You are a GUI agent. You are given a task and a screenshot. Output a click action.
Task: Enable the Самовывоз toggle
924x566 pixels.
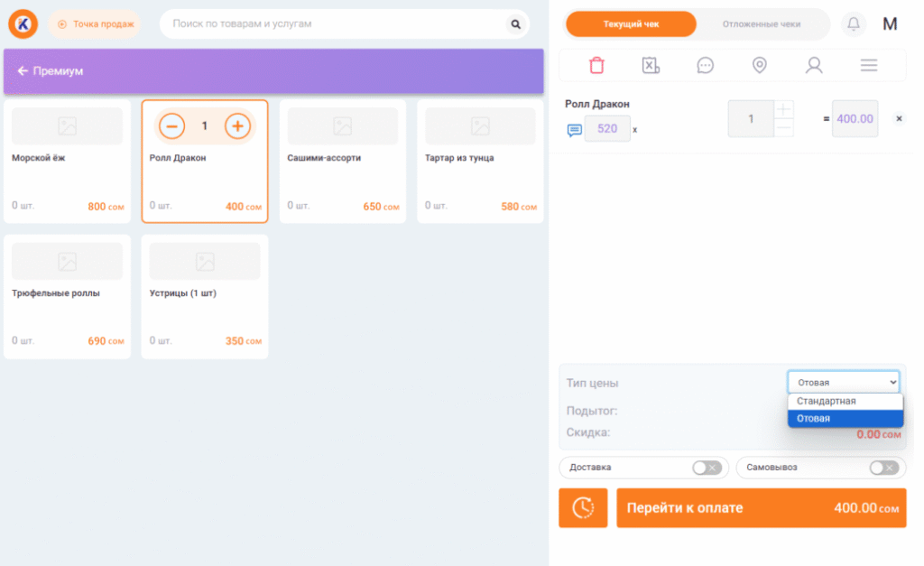click(882, 468)
